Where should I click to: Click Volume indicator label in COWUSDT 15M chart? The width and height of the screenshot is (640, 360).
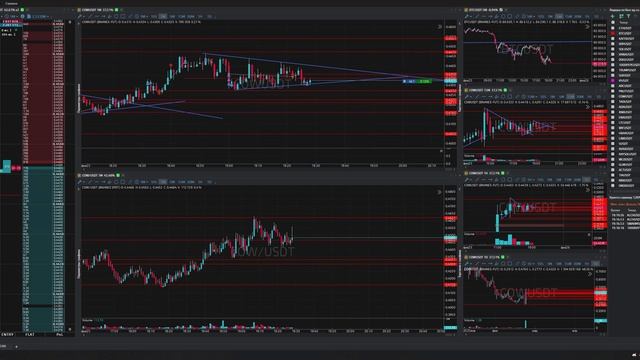469,156
